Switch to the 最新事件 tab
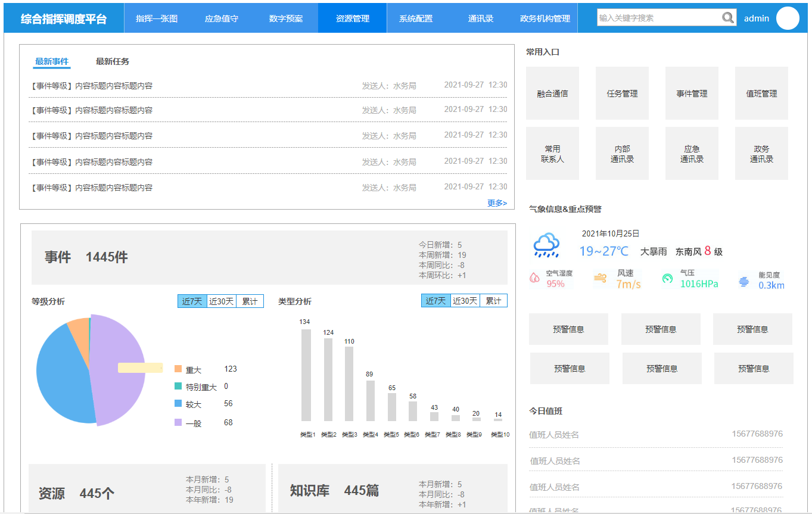Screen dimensions: 812x514 pos(52,61)
